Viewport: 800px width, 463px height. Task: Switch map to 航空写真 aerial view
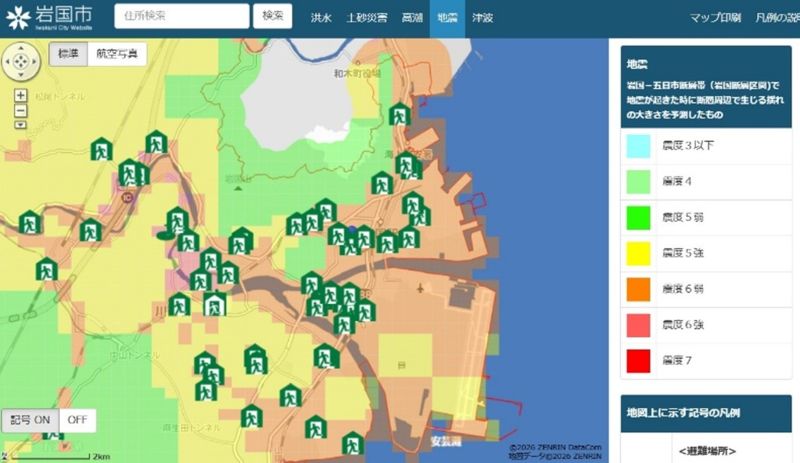point(117,55)
